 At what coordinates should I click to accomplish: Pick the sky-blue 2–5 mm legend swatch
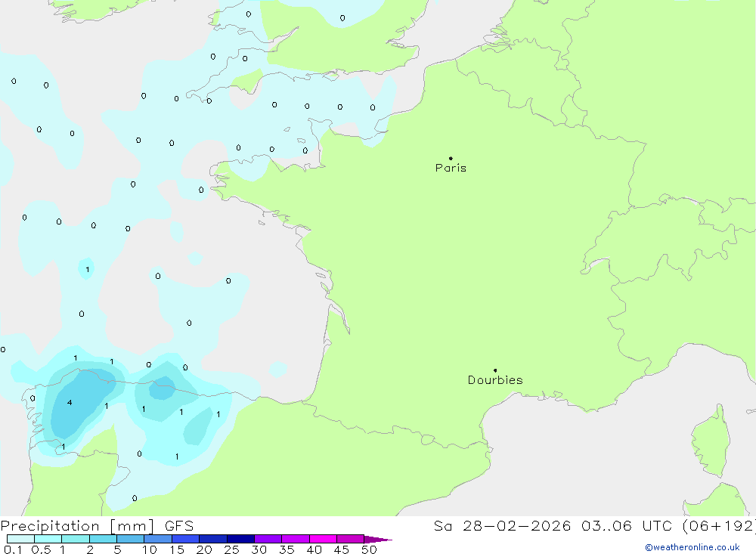(x=103, y=539)
